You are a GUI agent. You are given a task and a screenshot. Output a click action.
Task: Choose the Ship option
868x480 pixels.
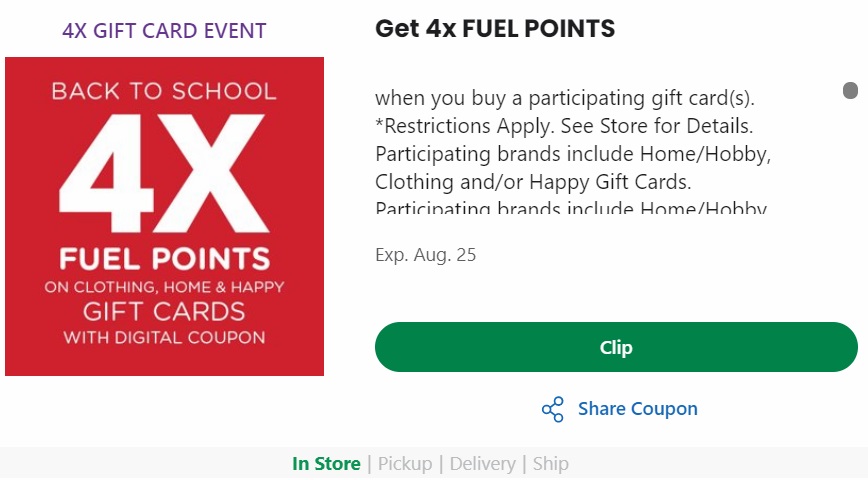click(551, 464)
